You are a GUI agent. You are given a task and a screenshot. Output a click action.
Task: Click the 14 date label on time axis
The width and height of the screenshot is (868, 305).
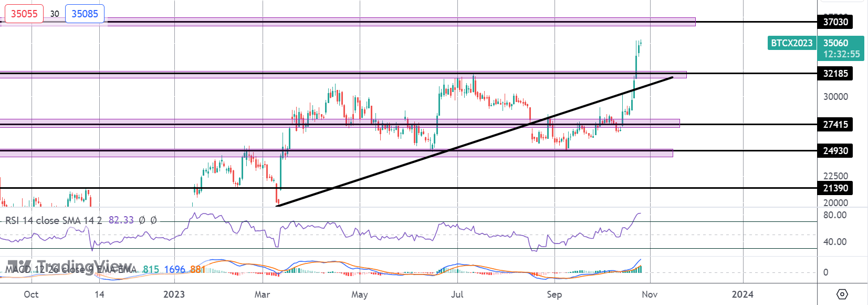(x=99, y=294)
